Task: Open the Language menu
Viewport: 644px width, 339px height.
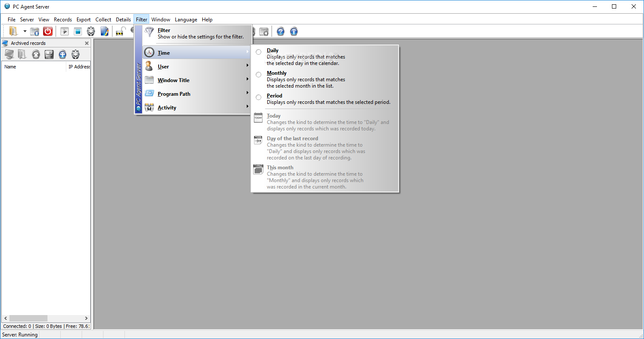Action: [x=186, y=20]
